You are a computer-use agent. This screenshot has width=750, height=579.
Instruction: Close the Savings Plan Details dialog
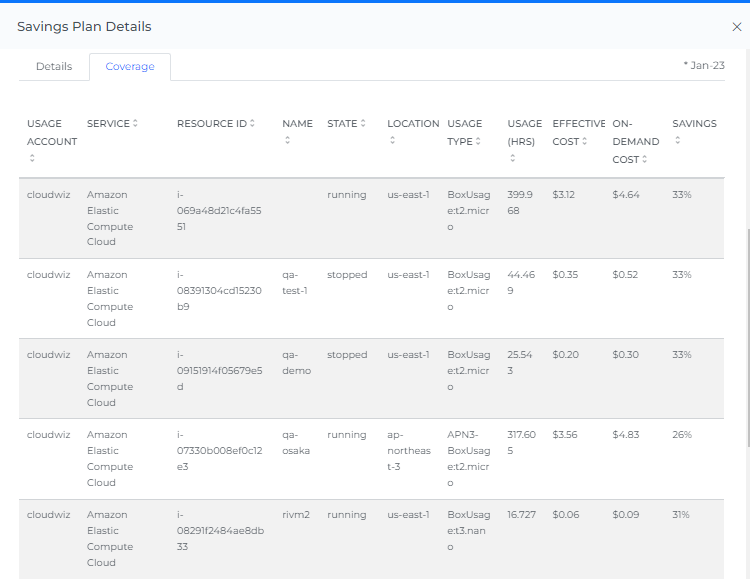point(737,27)
